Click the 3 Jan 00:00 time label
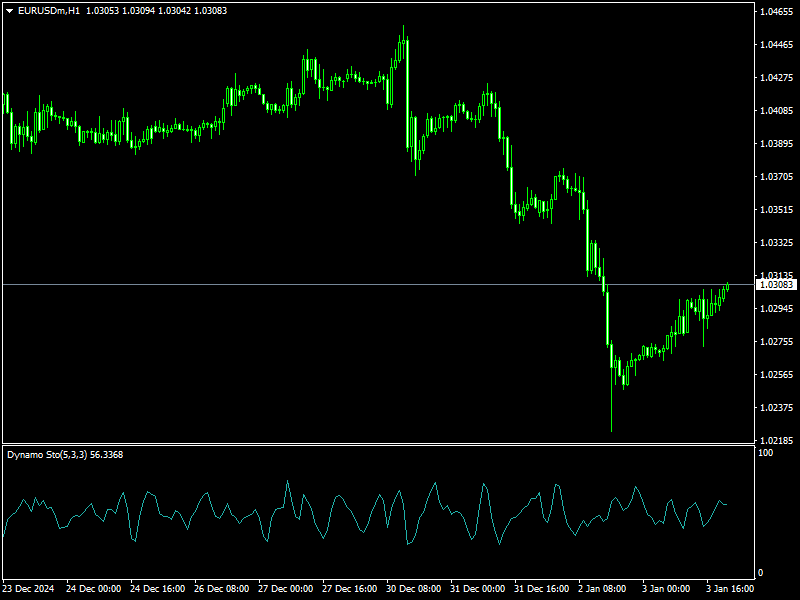The width and height of the screenshot is (800, 600). coord(666,589)
